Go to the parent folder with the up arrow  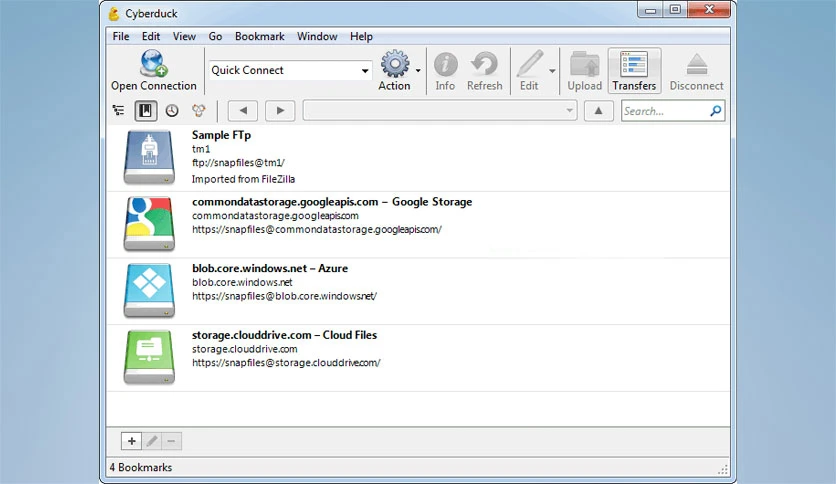tap(598, 111)
